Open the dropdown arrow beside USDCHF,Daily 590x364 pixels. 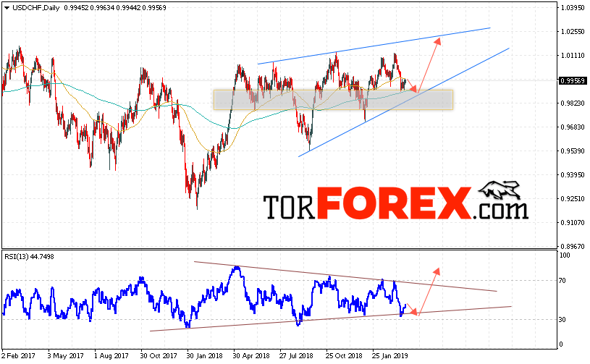pyautogui.click(x=7, y=8)
